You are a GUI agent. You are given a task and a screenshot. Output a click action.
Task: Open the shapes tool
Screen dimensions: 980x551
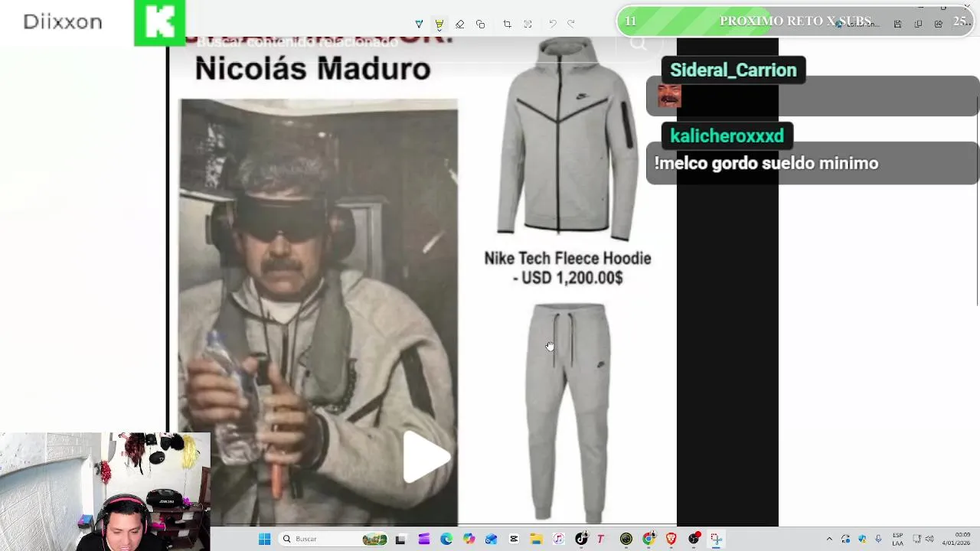pyautogui.click(x=480, y=24)
